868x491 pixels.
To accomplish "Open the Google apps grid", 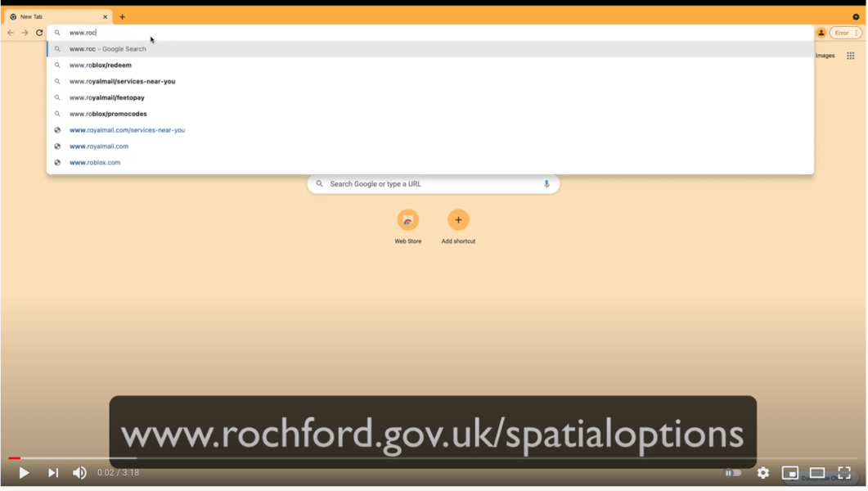I will pyautogui.click(x=850, y=56).
